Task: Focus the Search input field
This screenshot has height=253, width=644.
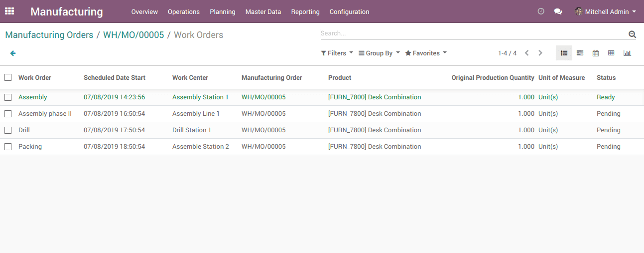Action: tap(473, 33)
